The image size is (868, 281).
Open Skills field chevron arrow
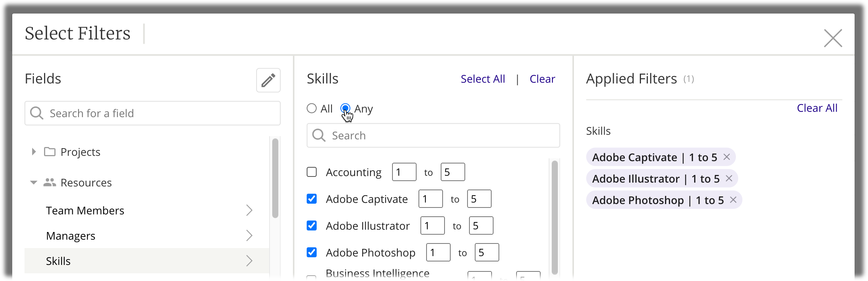click(x=249, y=261)
